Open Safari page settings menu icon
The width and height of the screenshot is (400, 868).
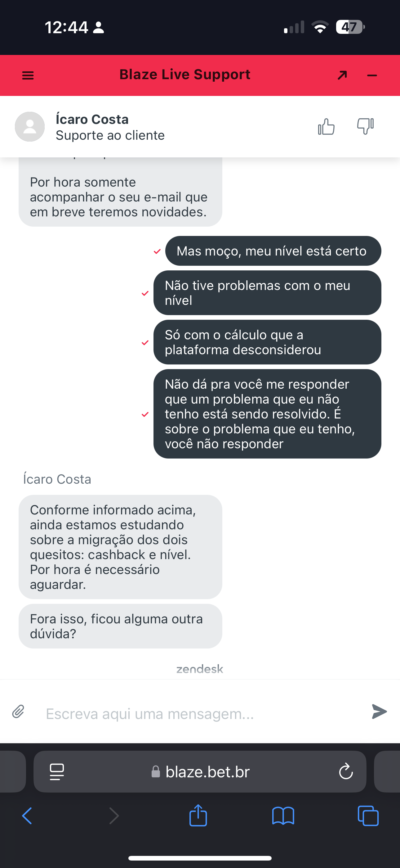coord(57,772)
